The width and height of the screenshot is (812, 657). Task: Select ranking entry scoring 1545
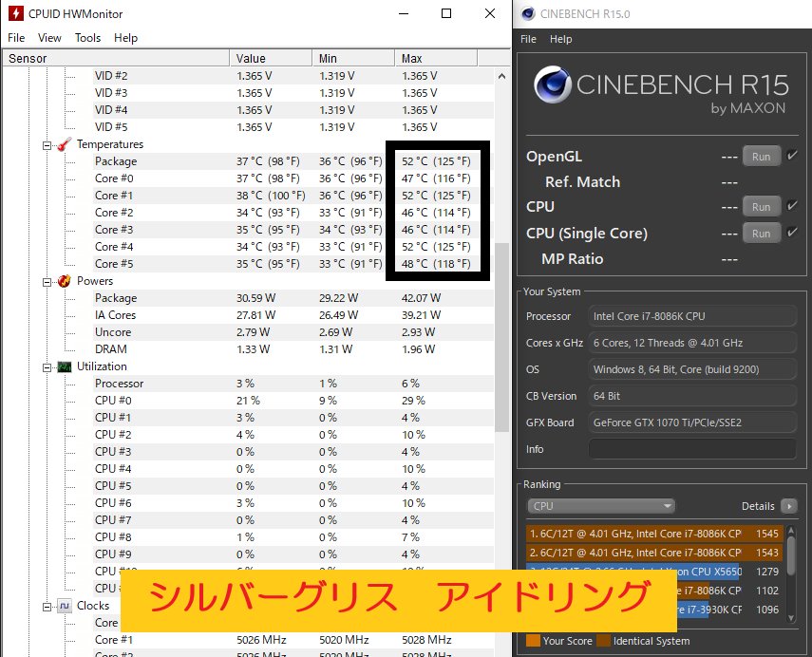[x=654, y=534]
